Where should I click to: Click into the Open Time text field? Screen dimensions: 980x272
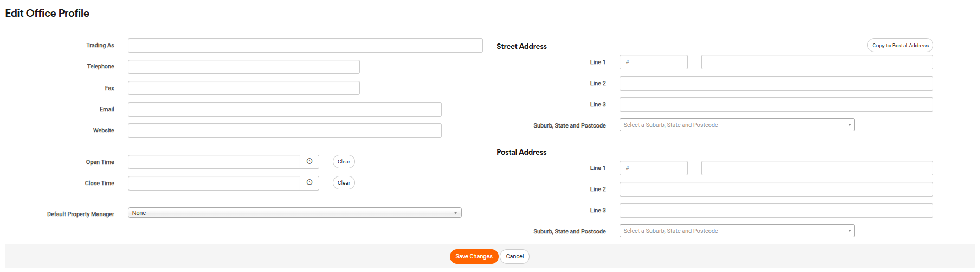pos(214,162)
